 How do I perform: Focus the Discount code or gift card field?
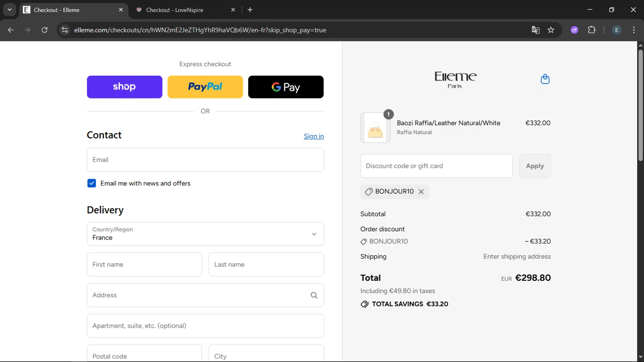pyautogui.click(x=436, y=166)
